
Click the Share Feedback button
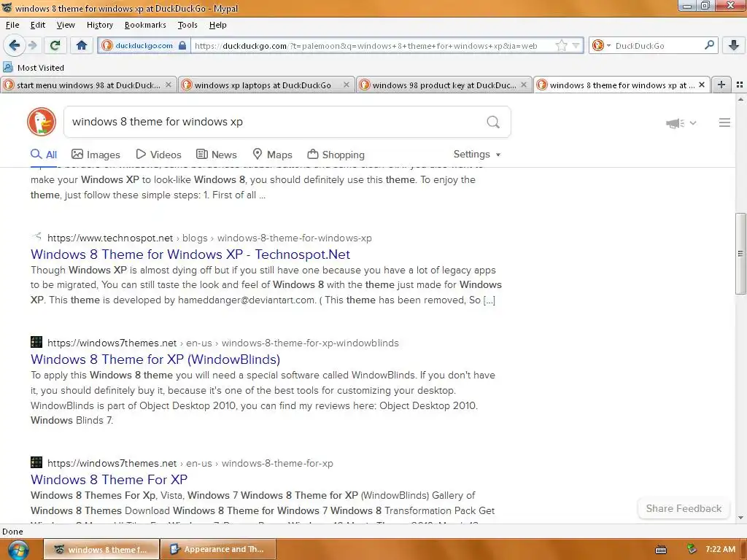pyautogui.click(x=684, y=508)
